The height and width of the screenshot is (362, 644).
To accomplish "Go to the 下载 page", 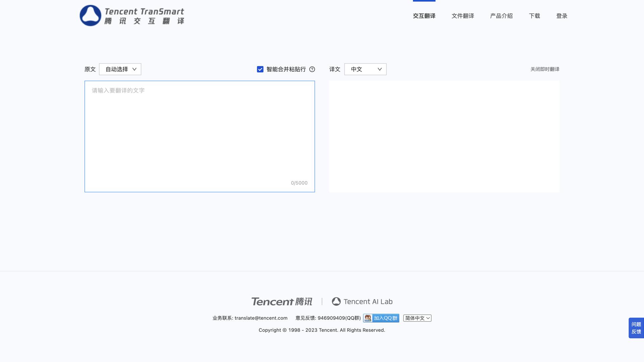I will pos(534,16).
